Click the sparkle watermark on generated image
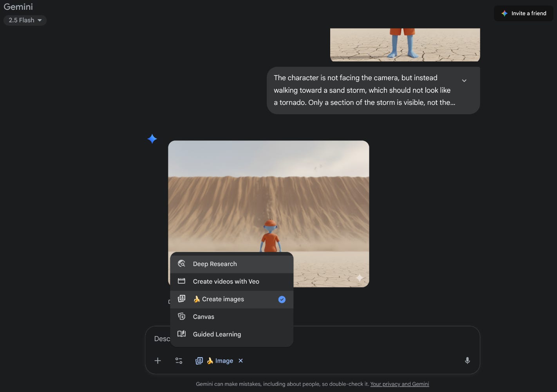 [360, 278]
